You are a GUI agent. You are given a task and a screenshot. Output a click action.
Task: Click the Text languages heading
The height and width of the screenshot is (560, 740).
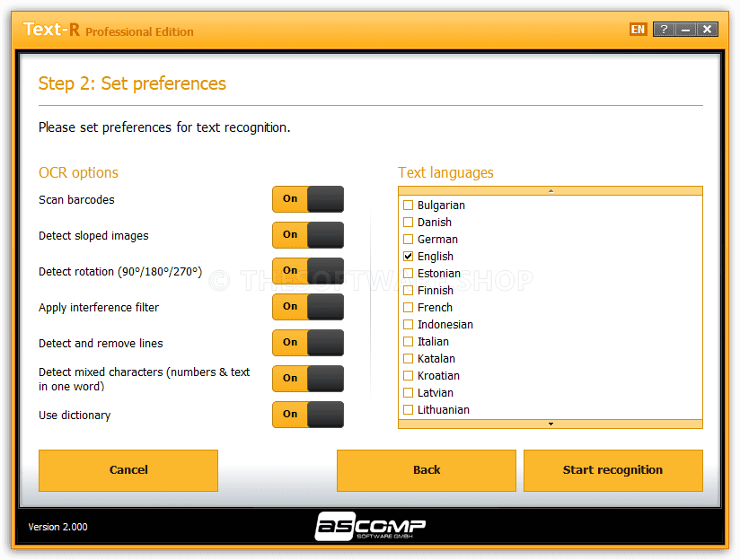pos(445,172)
